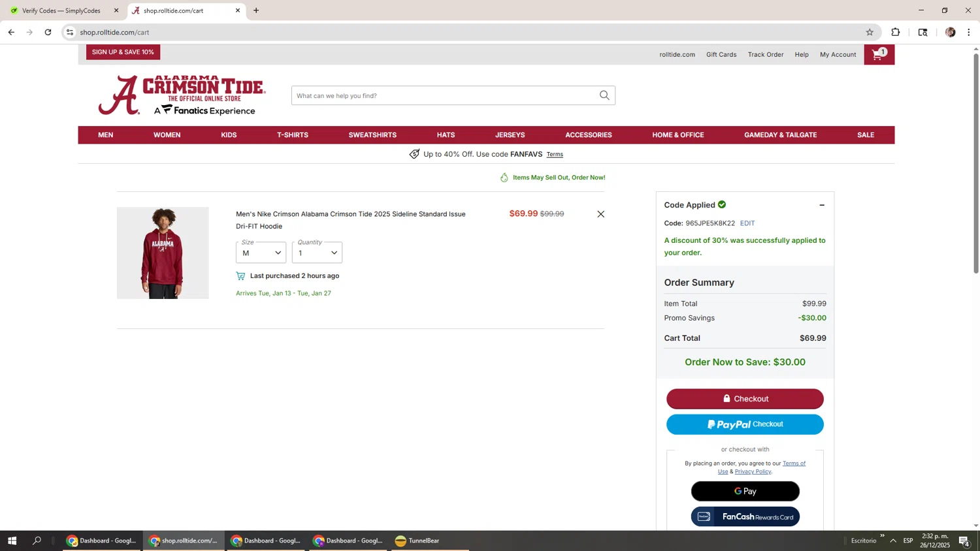Screen dimensions: 980x551
Task: Open the HATS category menu
Action: [446, 135]
